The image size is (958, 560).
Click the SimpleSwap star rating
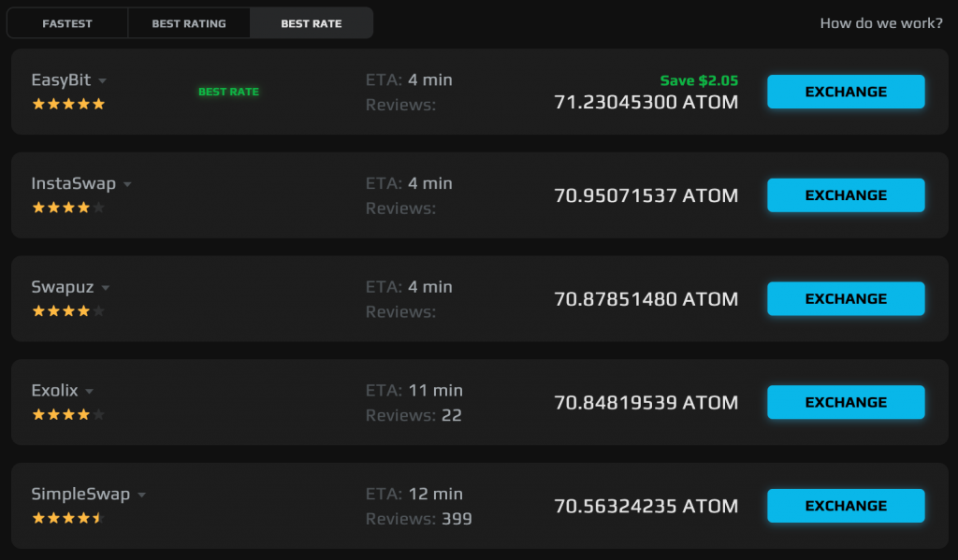pos(68,518)
